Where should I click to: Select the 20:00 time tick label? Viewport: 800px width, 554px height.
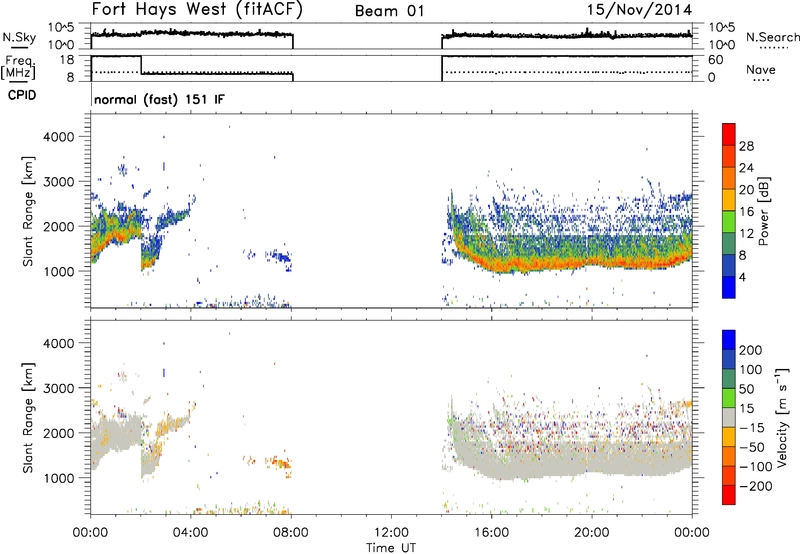[x=591, y=533]
